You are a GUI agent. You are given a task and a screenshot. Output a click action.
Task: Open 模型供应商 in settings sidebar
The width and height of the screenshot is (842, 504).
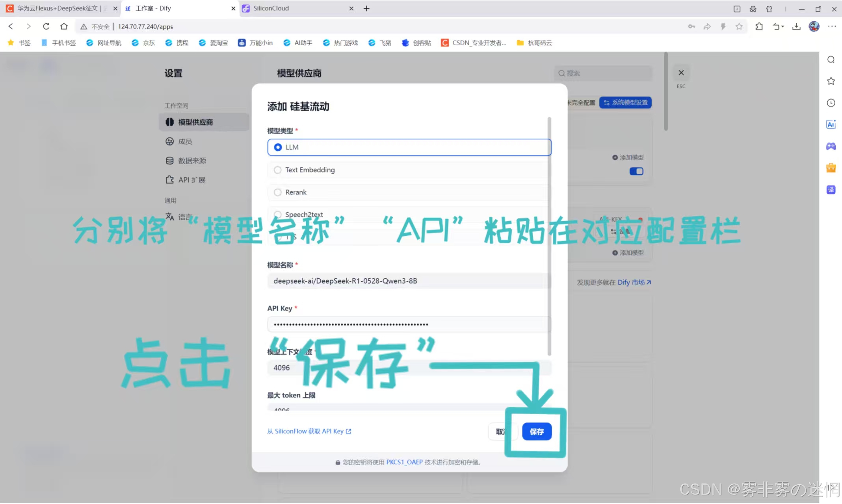204,122
